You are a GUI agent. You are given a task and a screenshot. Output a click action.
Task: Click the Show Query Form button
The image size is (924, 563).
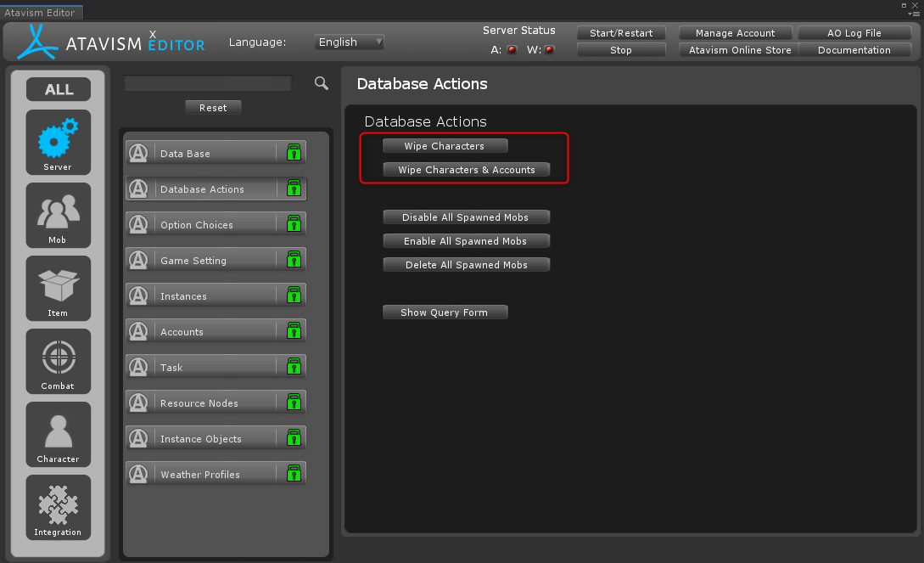click(445, 312)
